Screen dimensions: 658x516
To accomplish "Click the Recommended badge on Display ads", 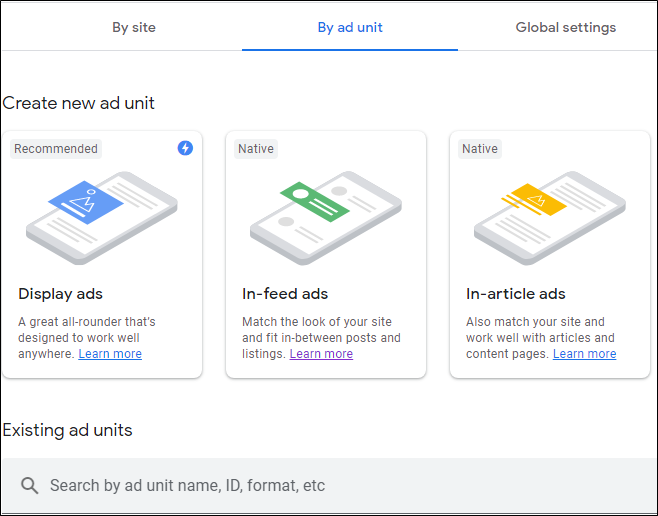I will tap(56, 149).
